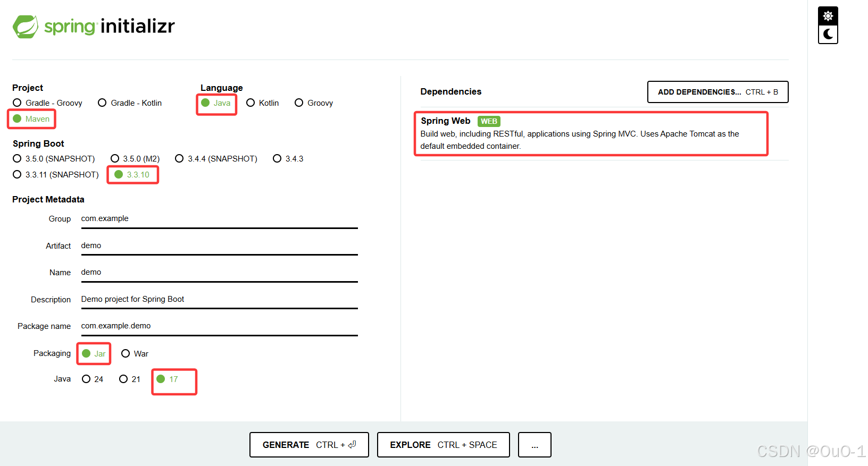Click the Spring Web description text
Image resolution: width=868 pixels, height=466 pixels.
tap(579, 140)
